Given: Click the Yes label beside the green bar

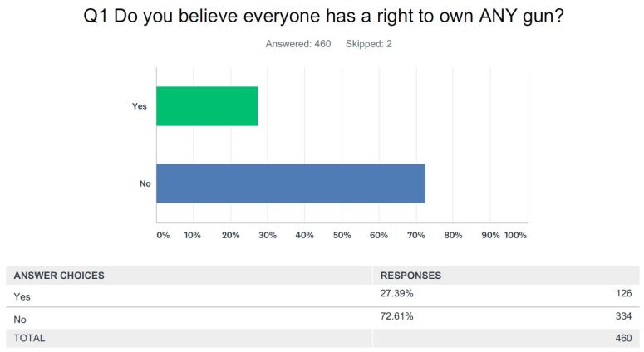Looking at the screenshot, I should coord(140,106).
